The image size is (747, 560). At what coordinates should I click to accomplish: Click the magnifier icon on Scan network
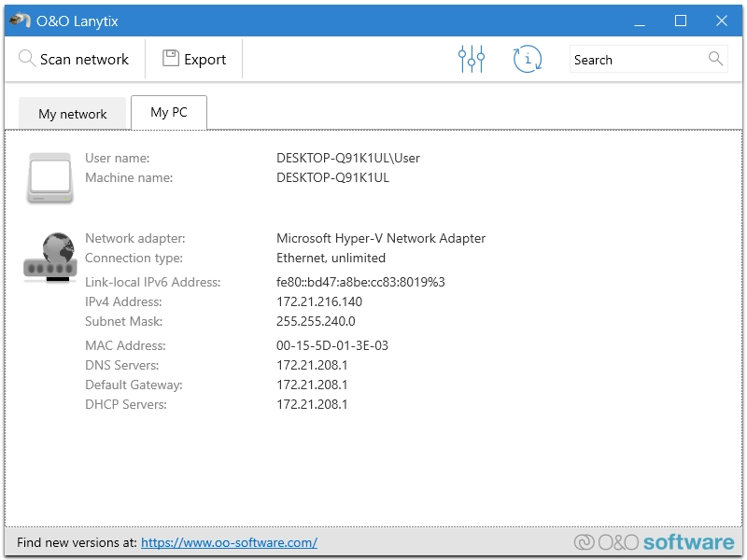point(27,59)
